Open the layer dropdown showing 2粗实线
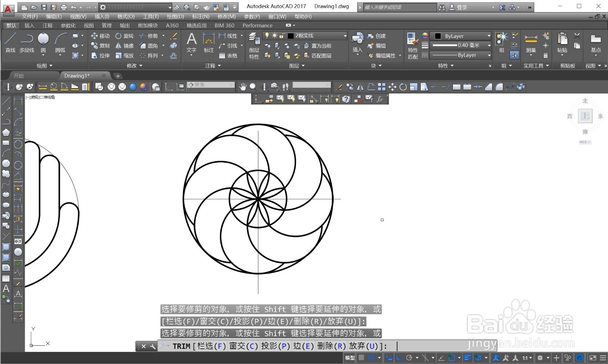This screenshot has width=608, height=364. [x=305, y=36]
